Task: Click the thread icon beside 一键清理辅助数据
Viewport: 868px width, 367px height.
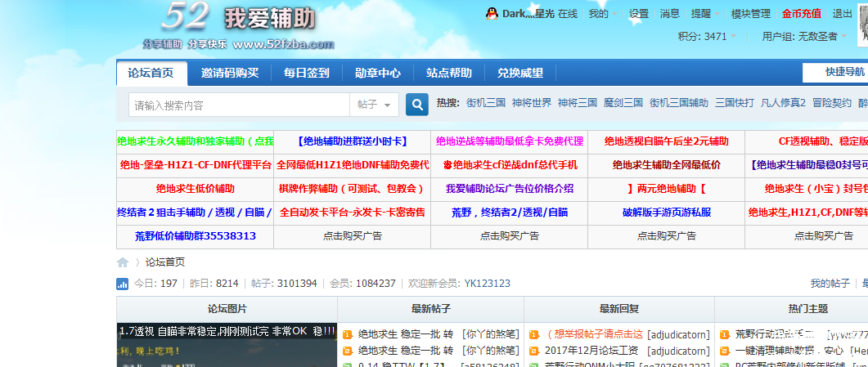Action: point(724,351)
